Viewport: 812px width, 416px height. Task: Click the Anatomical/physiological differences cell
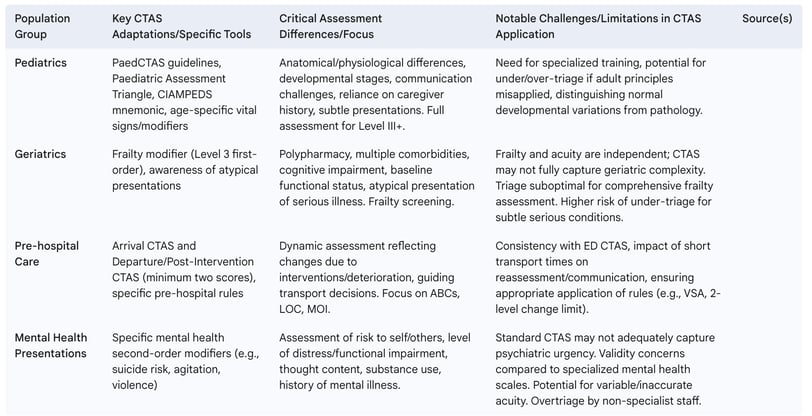[375, 94]
